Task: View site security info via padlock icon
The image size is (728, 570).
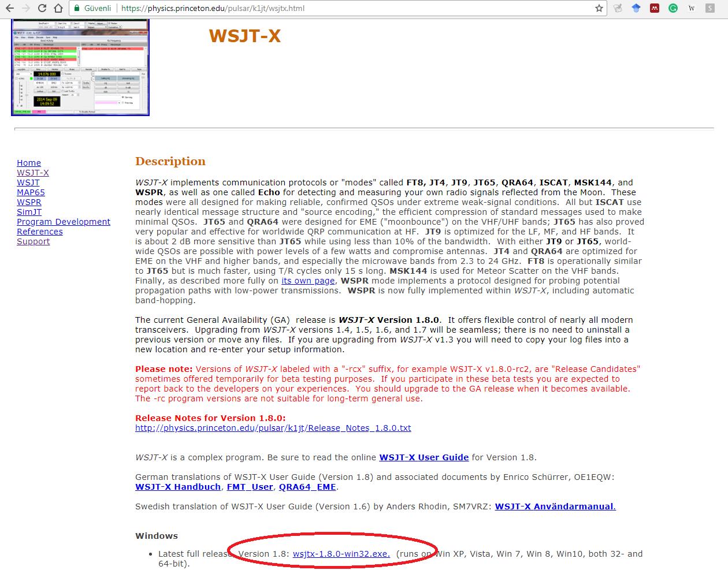Action: [77, 8]
